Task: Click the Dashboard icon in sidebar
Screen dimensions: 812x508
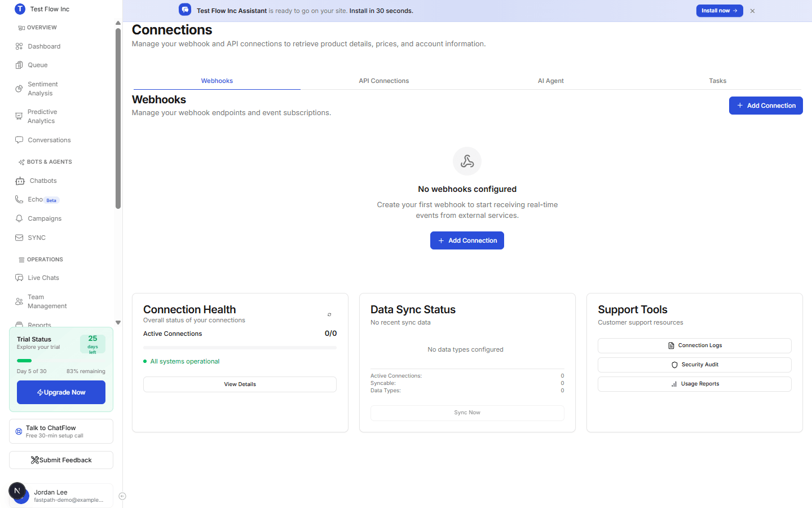Action: tap(19, 46)
